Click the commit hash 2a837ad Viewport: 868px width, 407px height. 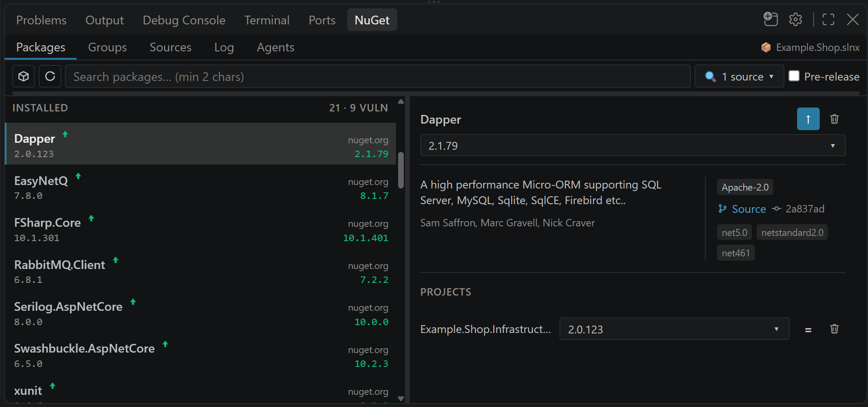[x=805, y=209]
